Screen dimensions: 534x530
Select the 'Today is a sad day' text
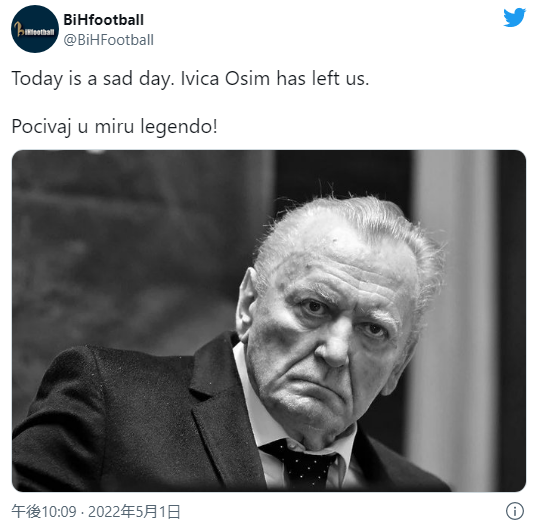(x=93, y=79)
